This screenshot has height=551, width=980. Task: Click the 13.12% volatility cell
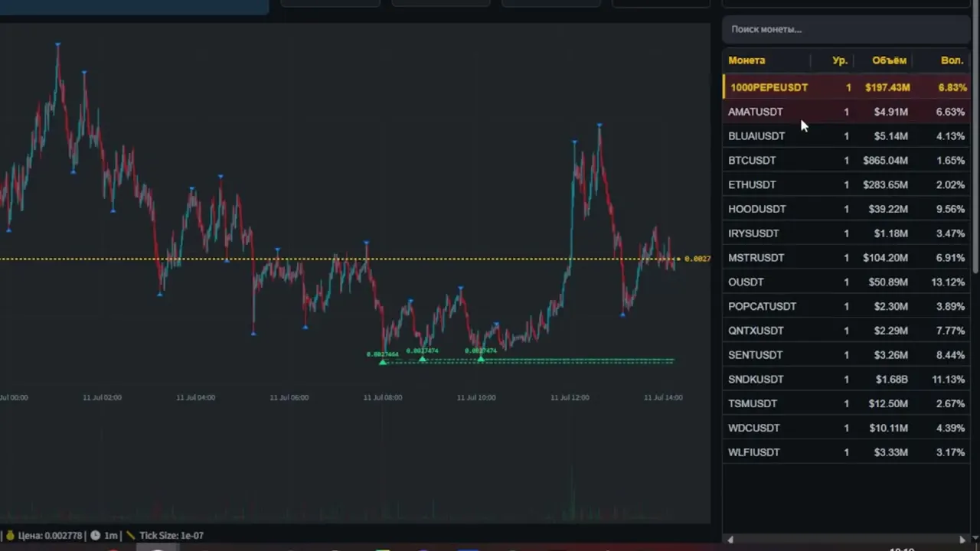point(949,282)
